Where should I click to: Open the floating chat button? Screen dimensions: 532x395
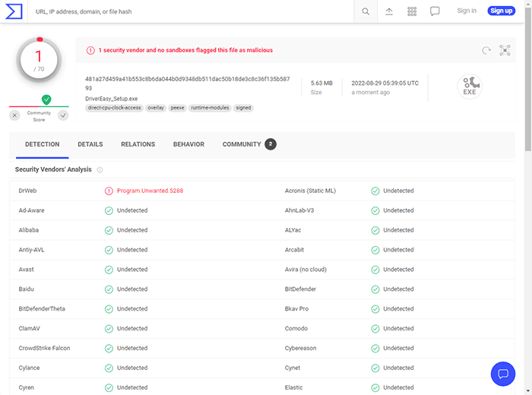503,374
